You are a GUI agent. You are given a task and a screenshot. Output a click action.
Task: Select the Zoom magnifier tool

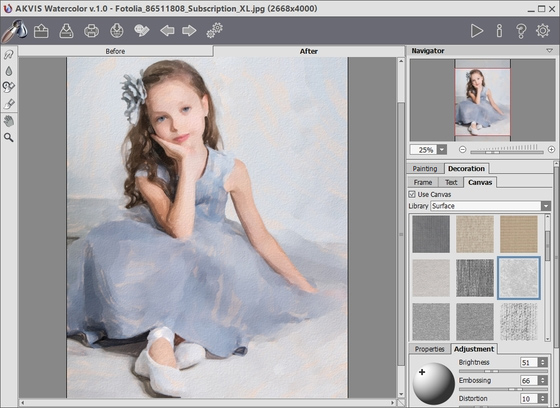pyautogui.click(x=9, y=138)
